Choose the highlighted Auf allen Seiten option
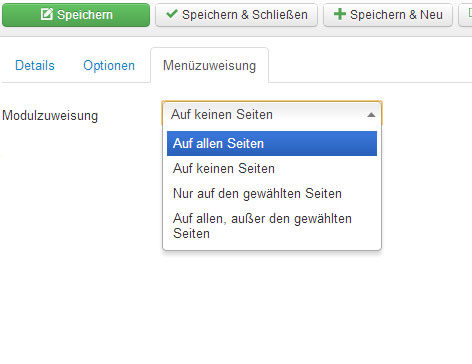Screen dimensions: 472x364 (x=272, y=143)
